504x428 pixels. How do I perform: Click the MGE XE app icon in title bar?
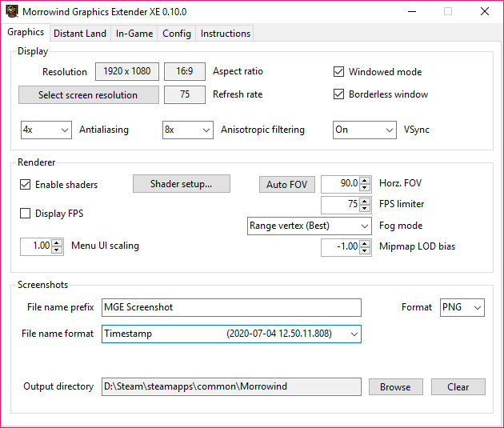12,11
